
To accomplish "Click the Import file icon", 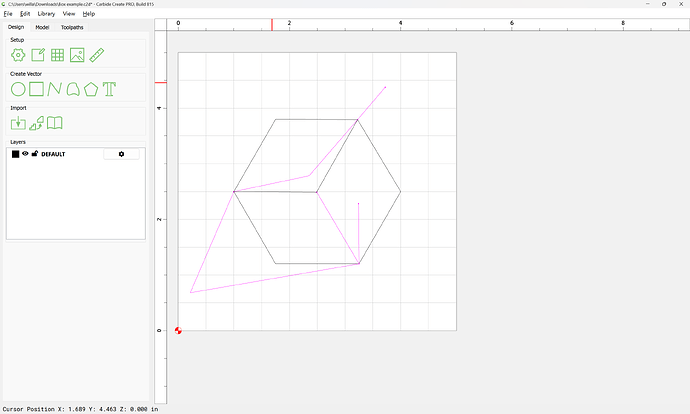I will point(18,123).
